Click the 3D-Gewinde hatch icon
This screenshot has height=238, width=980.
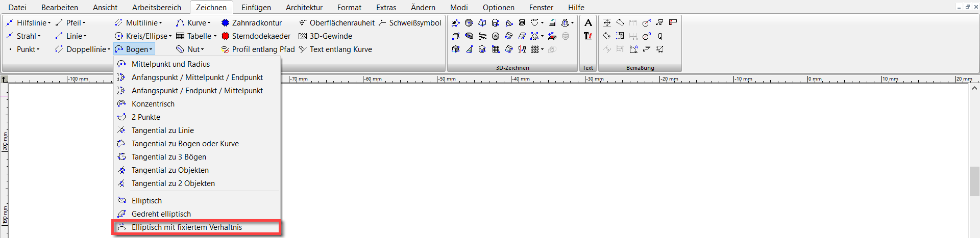[x=303, y=36]
